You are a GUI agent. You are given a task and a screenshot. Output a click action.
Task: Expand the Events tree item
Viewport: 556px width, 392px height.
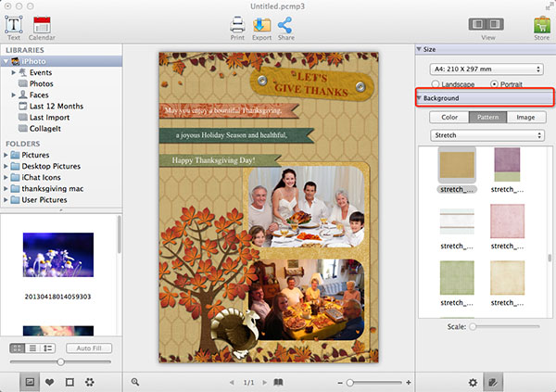16,71
